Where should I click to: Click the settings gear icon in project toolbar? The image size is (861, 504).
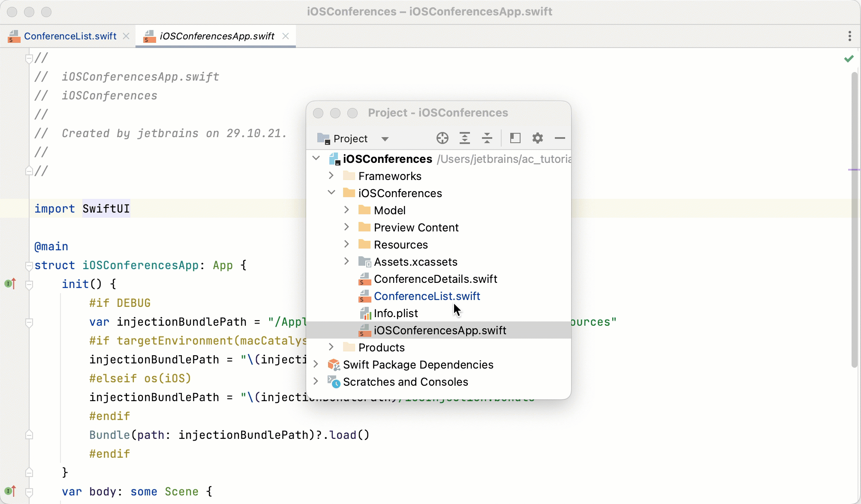coord(537,138)
